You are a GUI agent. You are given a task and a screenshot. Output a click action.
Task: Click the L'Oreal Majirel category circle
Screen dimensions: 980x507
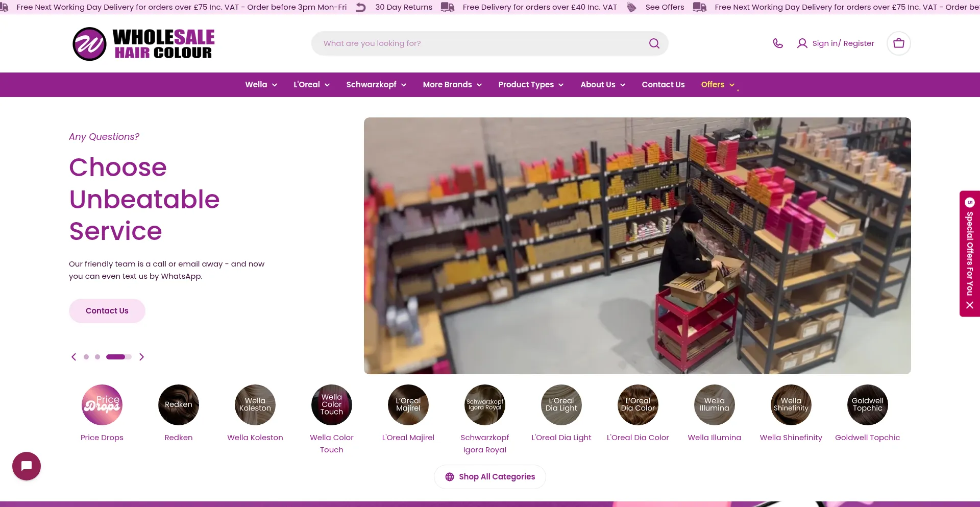pos(408,405)
